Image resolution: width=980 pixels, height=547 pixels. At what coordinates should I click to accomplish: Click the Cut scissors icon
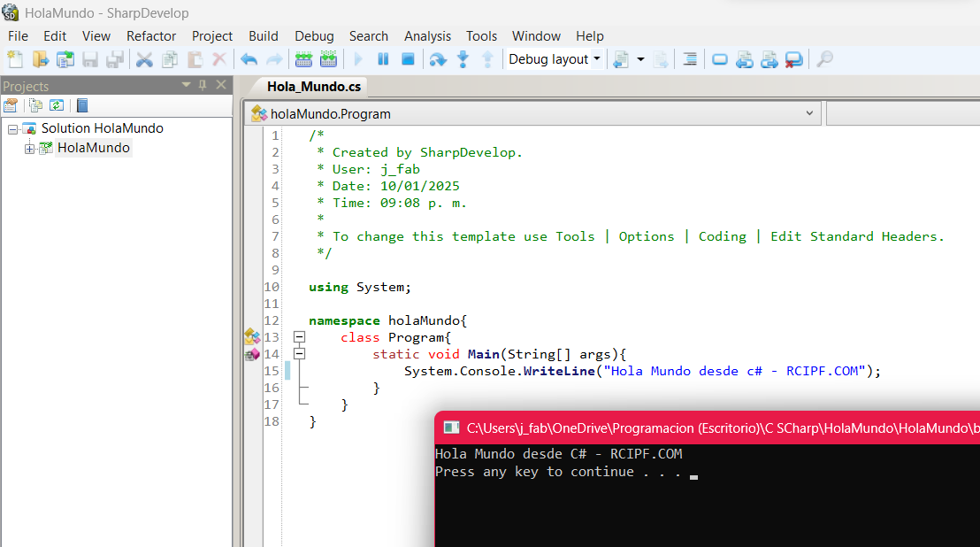click(x=144, y=59)
